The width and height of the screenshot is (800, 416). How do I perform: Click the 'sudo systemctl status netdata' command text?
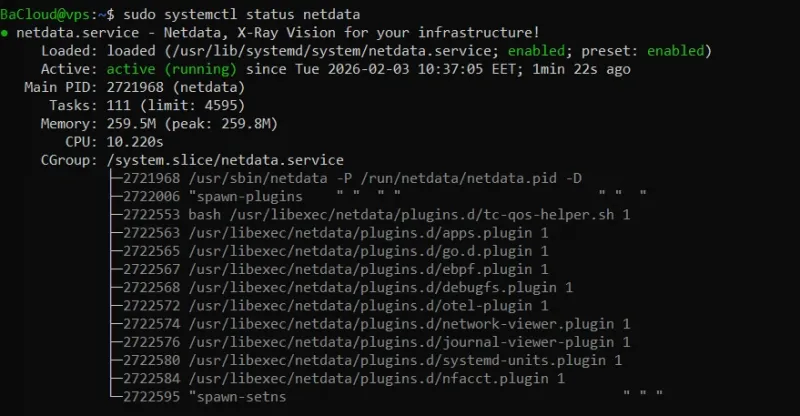[239, 14]
